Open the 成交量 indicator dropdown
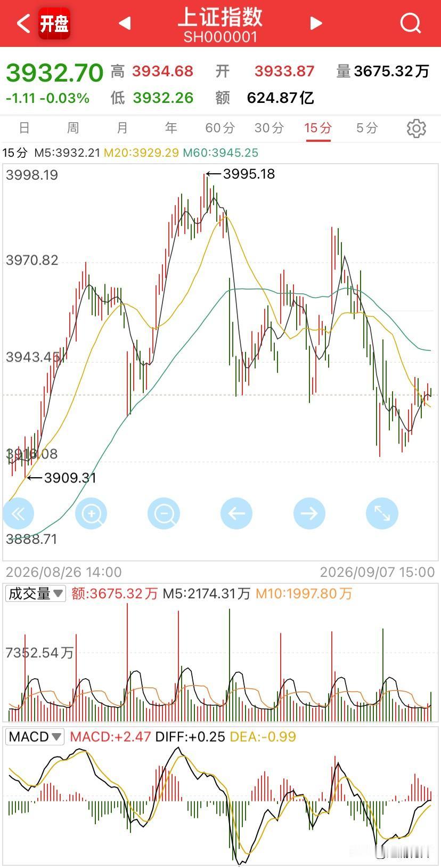This screenshot has width=441, height=868. tap(36, 593)
